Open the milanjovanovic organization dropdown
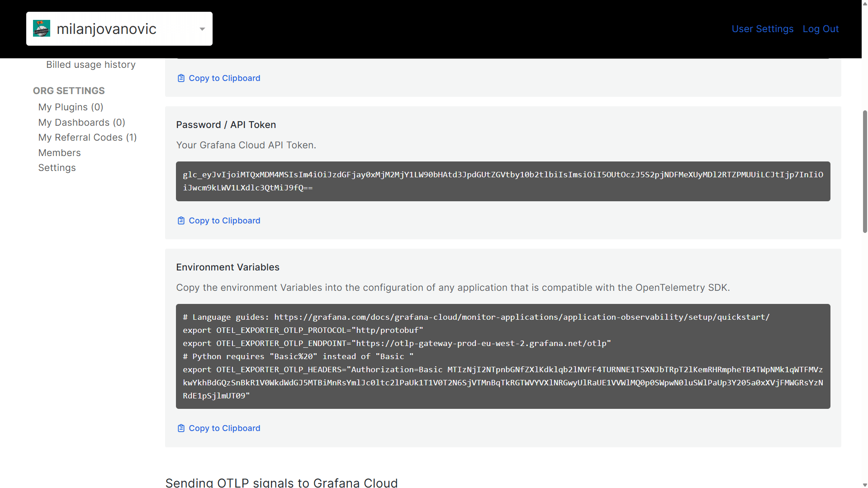Image resolution: width=868 pixels, height=488 pixels. point(119,29)
